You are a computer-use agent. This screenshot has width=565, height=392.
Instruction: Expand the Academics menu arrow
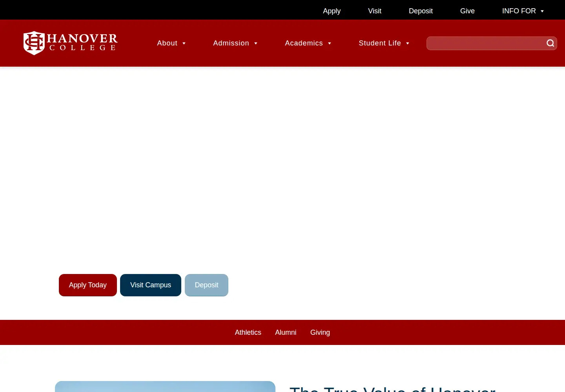tap(330, 44)
